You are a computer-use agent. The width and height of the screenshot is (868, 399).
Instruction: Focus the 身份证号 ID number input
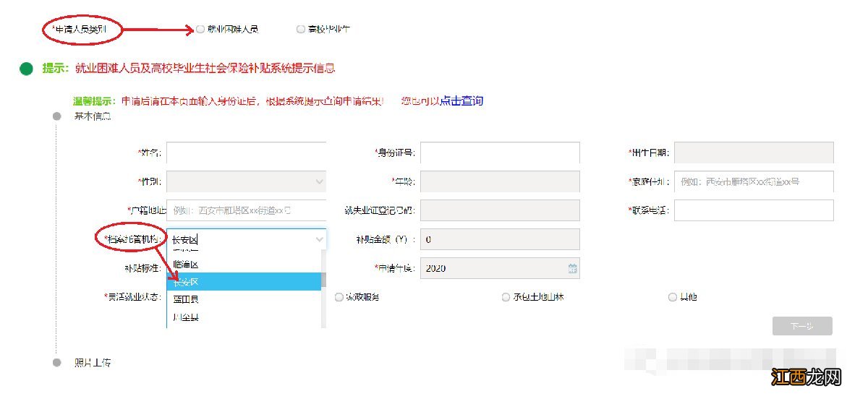click(500, 153)
